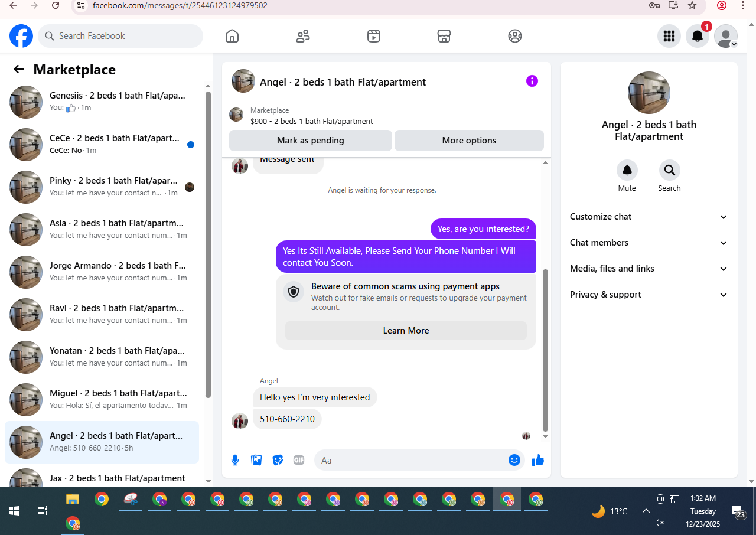Reload the page in Chrome
This screenshot has width=756, height=535.
pos(56,5)
